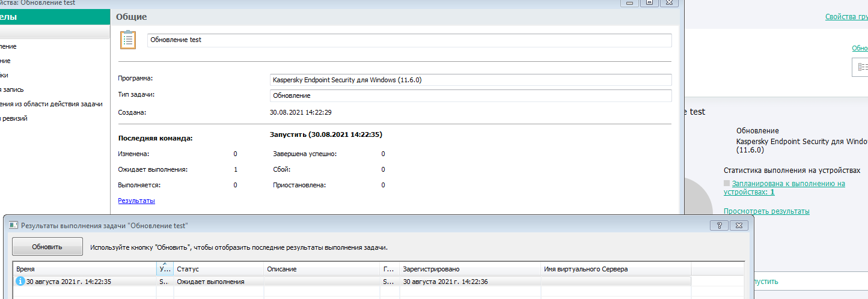
Task: Click the sorted narrow column header before Статус
Action: (x=165, y=269)
